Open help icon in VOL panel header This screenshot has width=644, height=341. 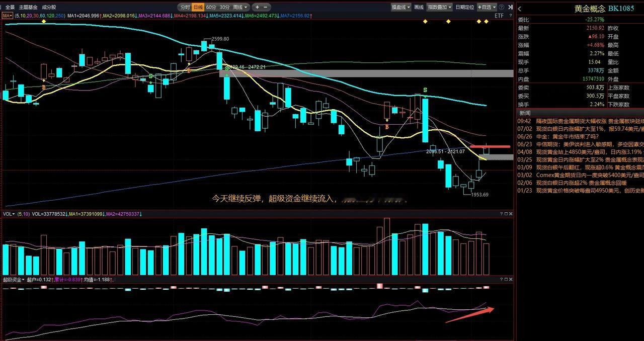coord(501,214)
